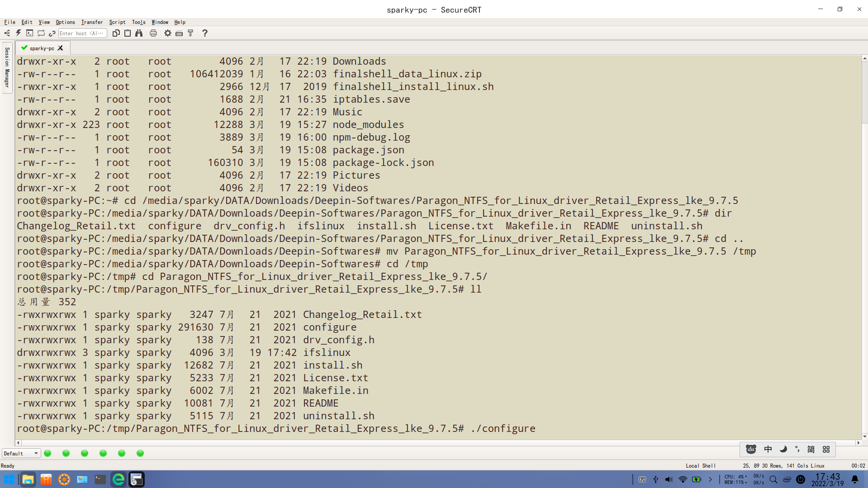Viewport: 868px width, 488px height.
Task: Click the sixth green button bar dot
Action: coord(140,453)
